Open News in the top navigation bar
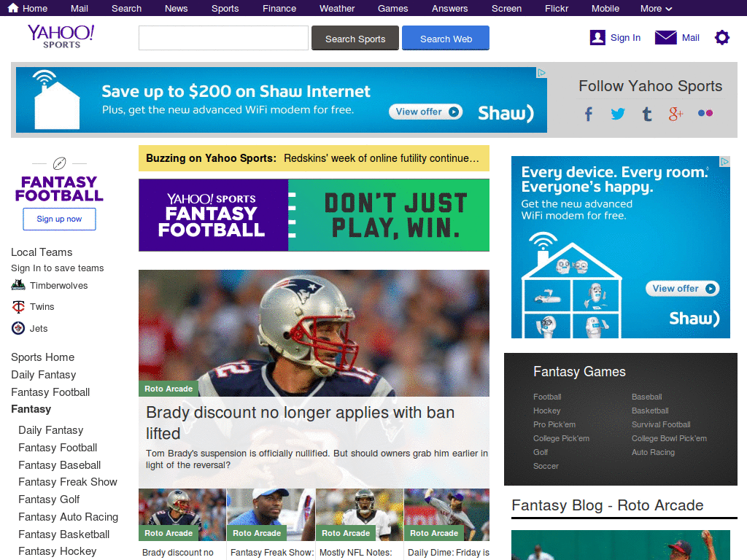747x560 pixels. tap(177, 9)
